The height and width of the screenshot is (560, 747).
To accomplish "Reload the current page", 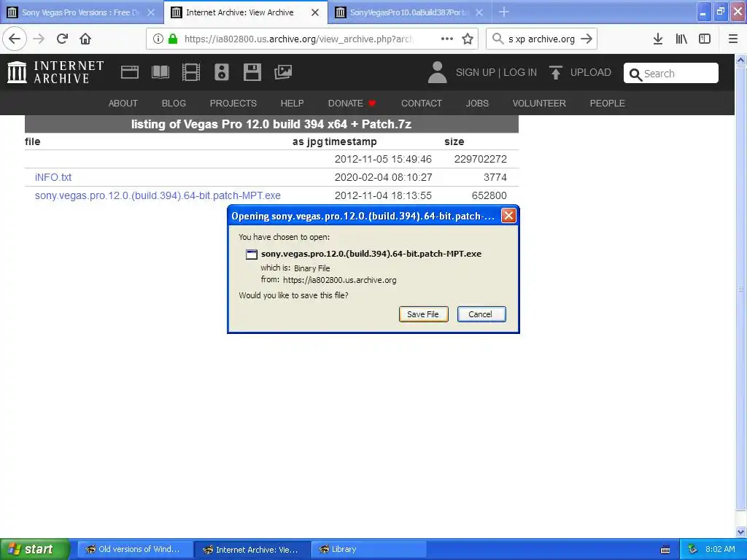I will pos(63,39).
